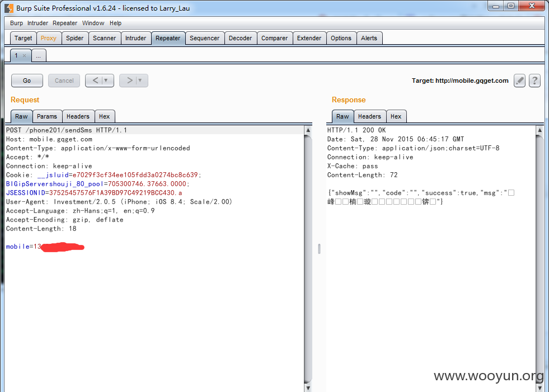Screen dimensions: 549x392
Task: Select repeater sub-tab 1
Action: (x=16, y=56)
